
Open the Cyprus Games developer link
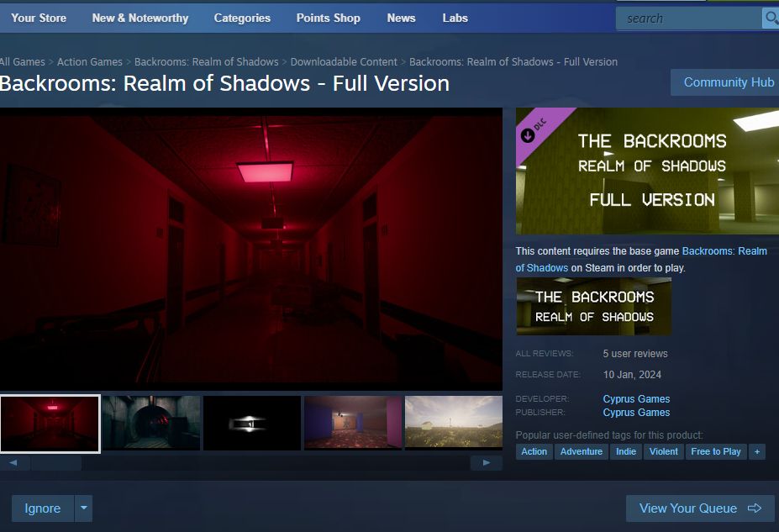(636, 399)
